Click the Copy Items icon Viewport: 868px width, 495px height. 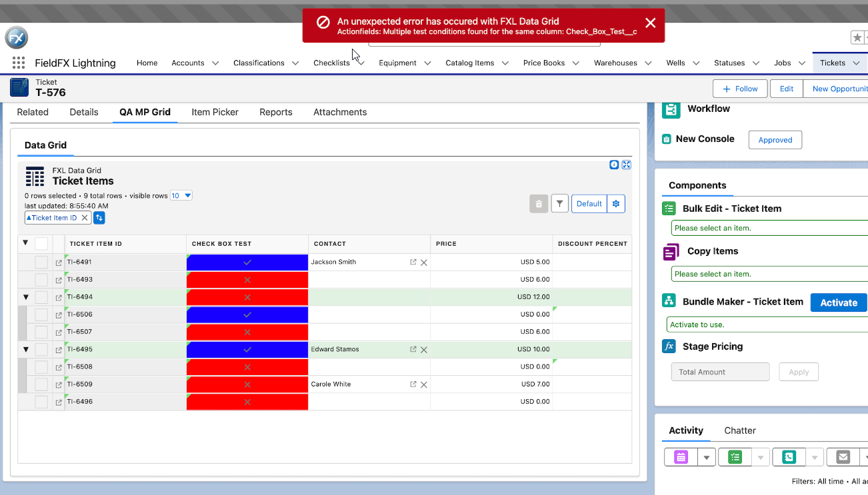[671, 252]
